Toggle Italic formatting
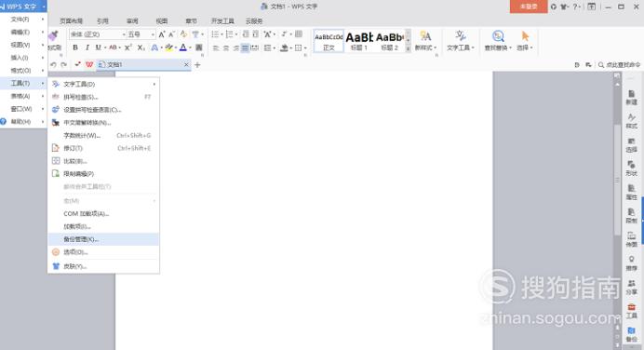 [x=87, y=47]
